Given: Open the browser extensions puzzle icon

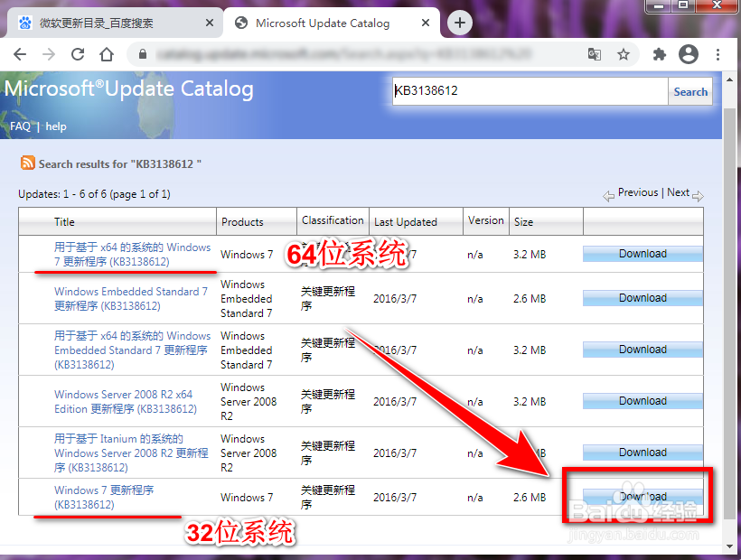Looking at the screenshot, I should 659,55.
